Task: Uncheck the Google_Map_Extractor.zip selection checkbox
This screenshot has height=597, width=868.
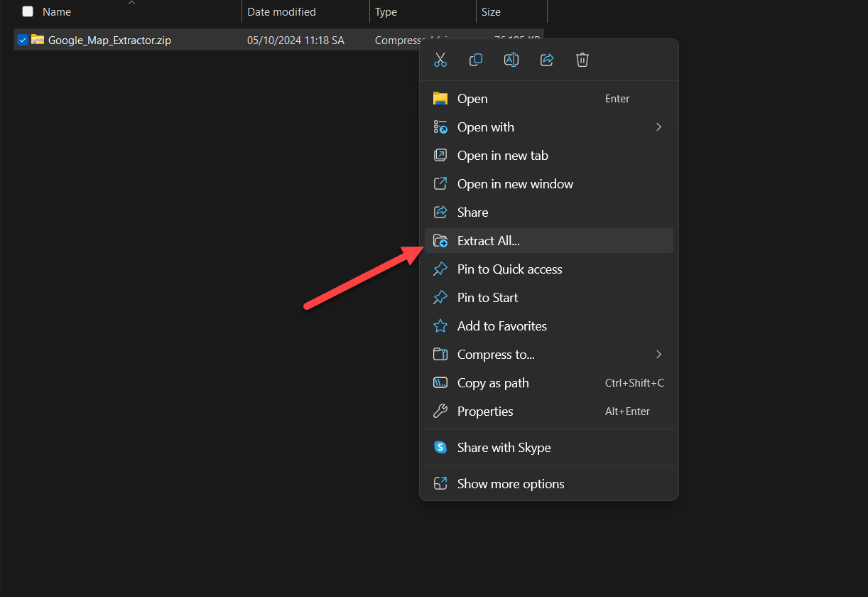Action: click(x=22, y=40)
